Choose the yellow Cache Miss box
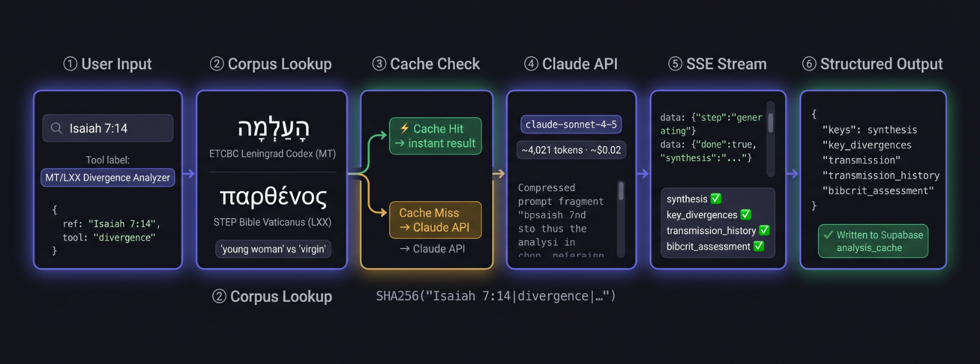Image resolution: width=980 pixels, height=364 pixels. click(435, 220)
